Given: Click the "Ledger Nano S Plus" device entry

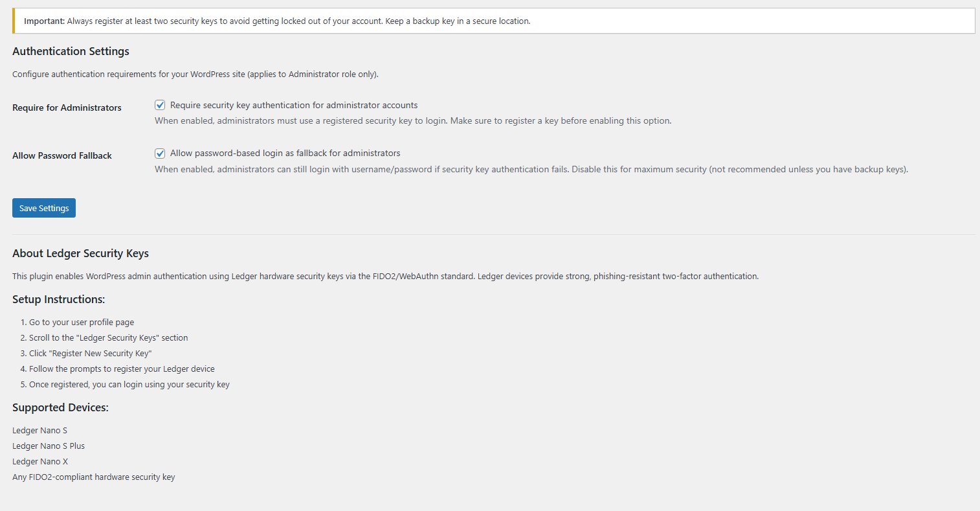Looking at the screenshot, I should click(49, 446).
